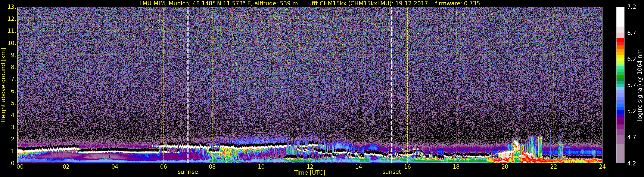
Task: Click the '00' time tick label
Action: [20, 167]
